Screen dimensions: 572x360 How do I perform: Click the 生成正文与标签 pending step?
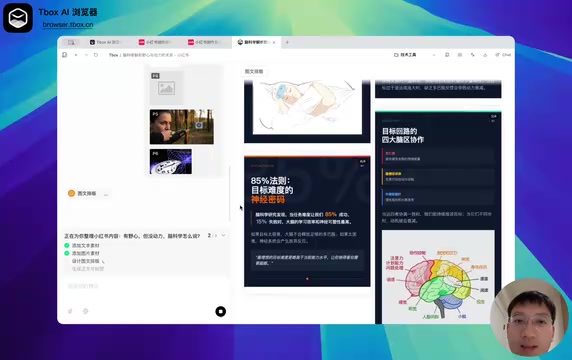pyautogui.click(x=88, y=269)
